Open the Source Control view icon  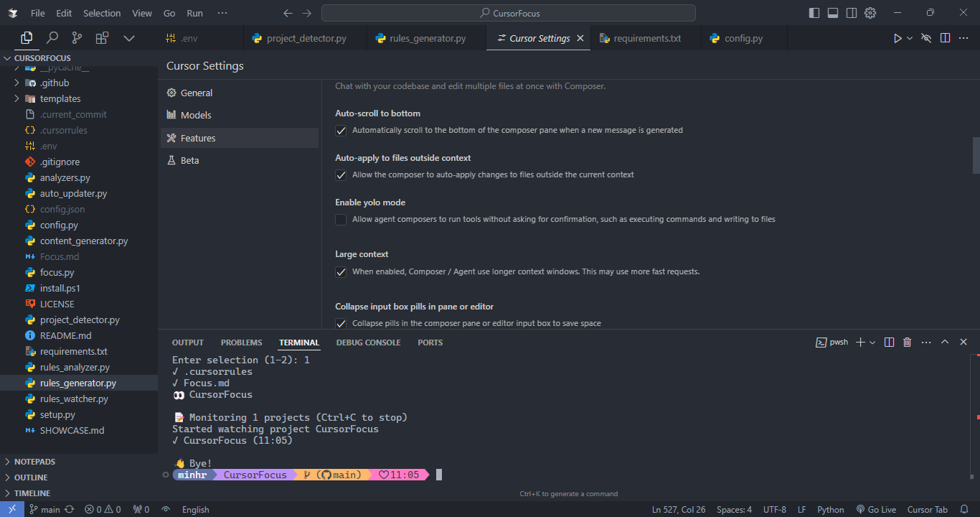tap(77, 38)
